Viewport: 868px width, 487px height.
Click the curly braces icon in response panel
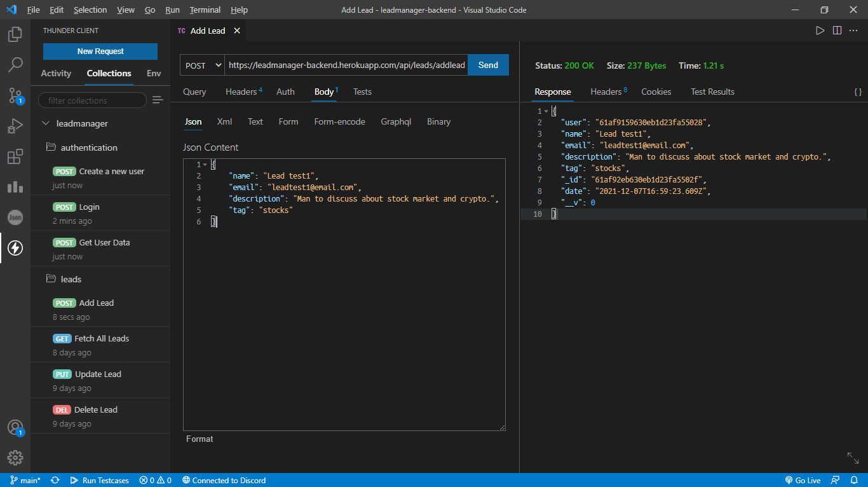857,92
